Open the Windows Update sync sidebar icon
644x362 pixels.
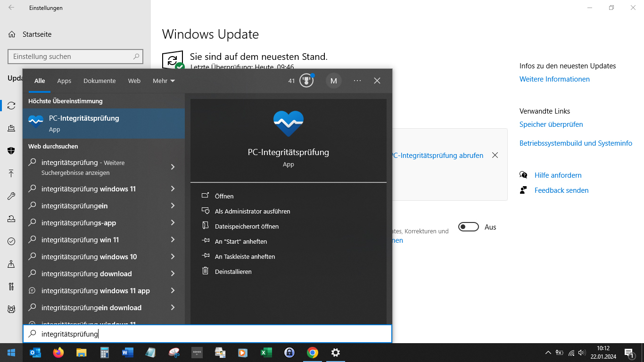click(11, 106)
